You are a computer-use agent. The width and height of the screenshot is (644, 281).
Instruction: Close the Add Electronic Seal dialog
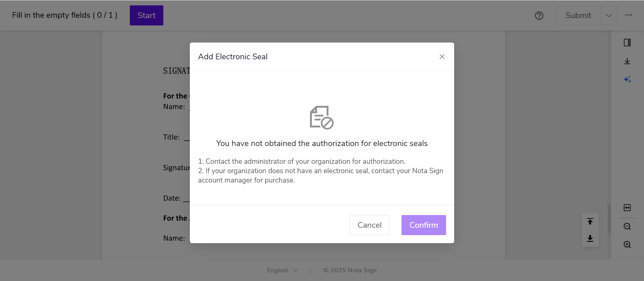click(442, 57)
